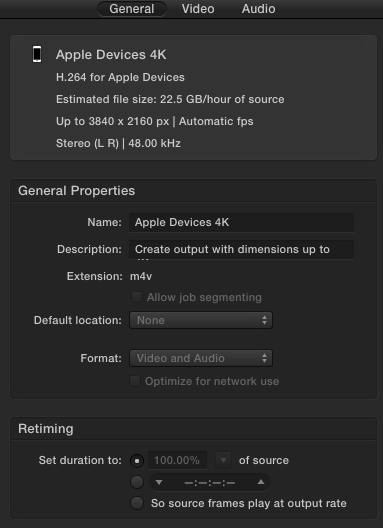
Task: Select the timecode duration radio button
Action: [x=137, y=482]
